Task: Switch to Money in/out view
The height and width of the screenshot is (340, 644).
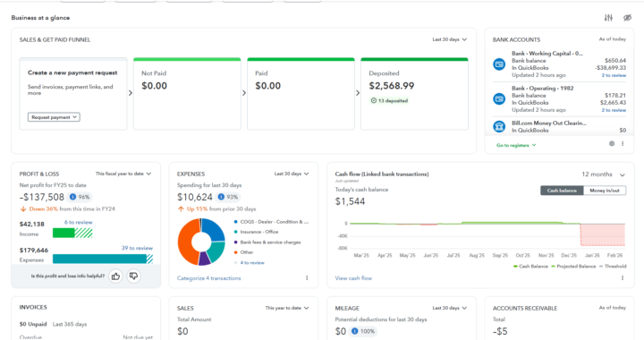Action: (x=605, y=191)
